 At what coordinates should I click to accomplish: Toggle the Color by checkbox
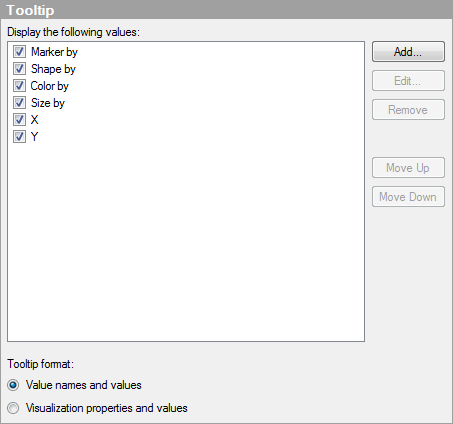(19, 86)
